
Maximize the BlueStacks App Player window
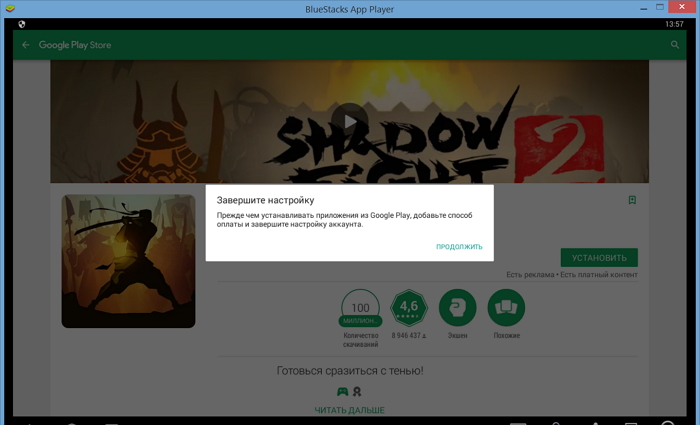point(660,7)
